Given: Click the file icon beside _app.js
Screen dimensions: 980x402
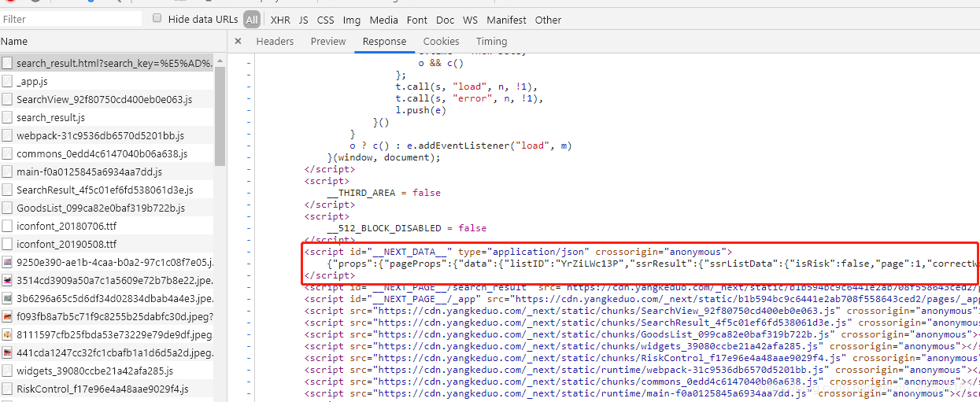Looking at the screenshot, I should 7,81.
